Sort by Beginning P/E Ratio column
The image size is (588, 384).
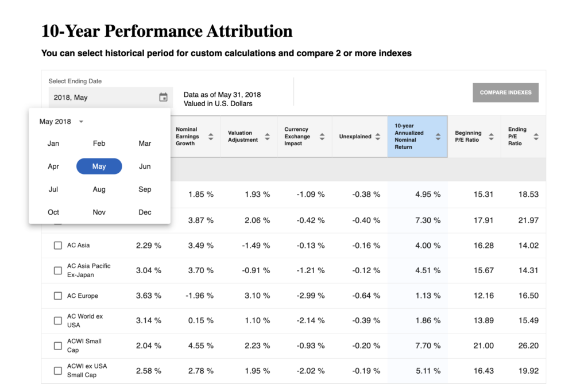(491, 137)
